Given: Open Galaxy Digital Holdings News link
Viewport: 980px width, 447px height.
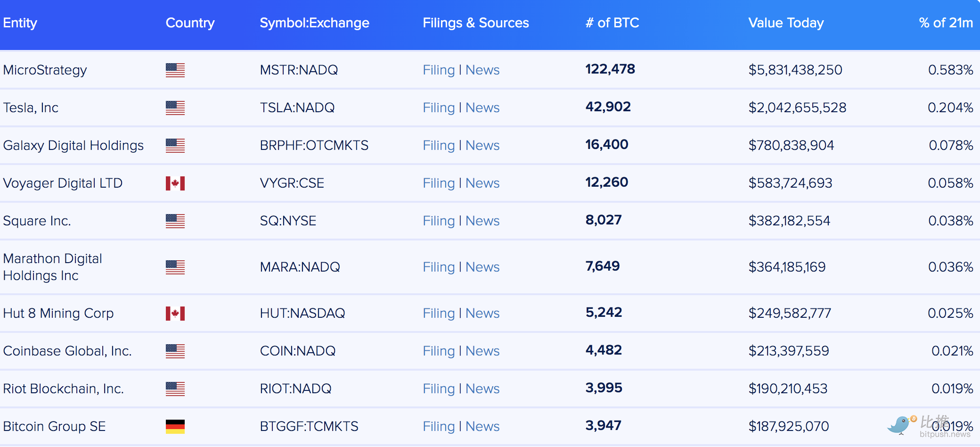Looking at the screenshot, I should pyautogui.click(x=482, y=145).
